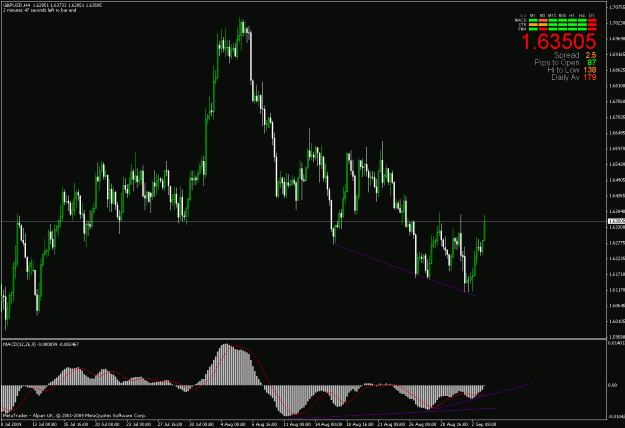Click the D1 column header in signal grid
Image resolution: width=625 pixels, height=428 pixels.
[592, 16]
